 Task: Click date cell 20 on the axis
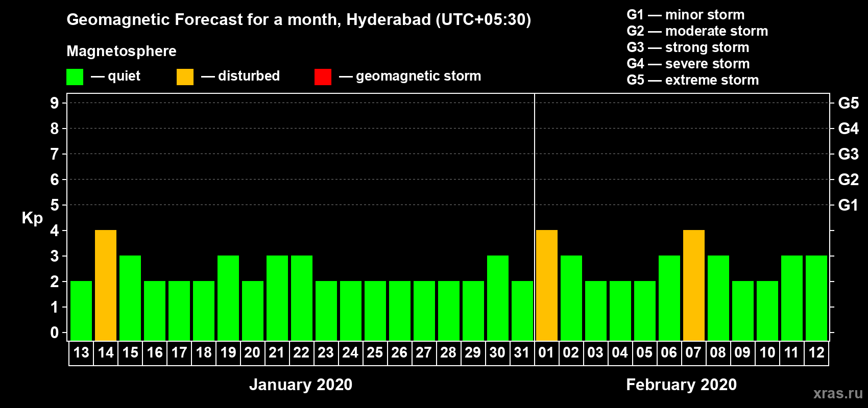(x=253, y=353)
